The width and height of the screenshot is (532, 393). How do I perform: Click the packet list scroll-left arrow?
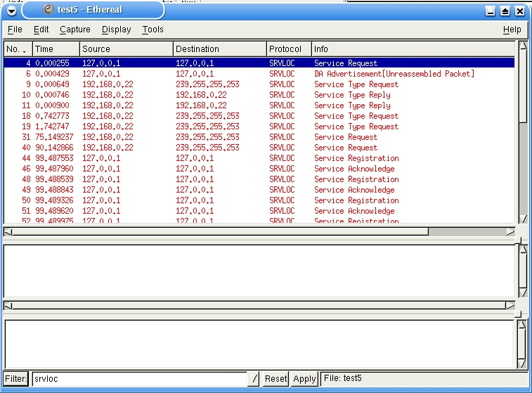click(x=8, y=231)
